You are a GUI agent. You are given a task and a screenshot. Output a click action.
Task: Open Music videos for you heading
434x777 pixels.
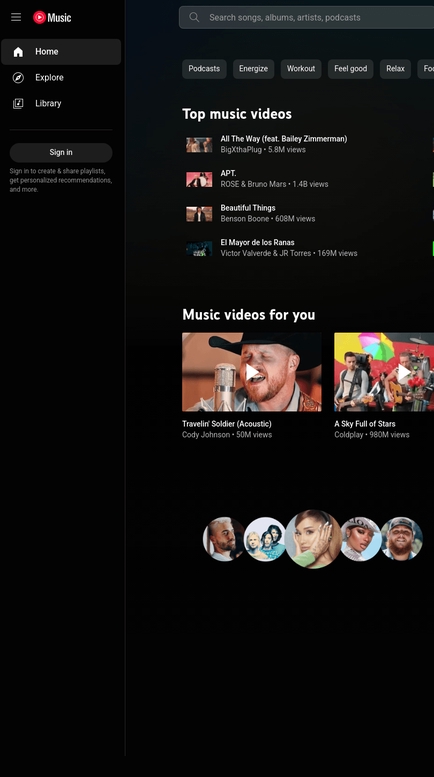pos(249,315)
